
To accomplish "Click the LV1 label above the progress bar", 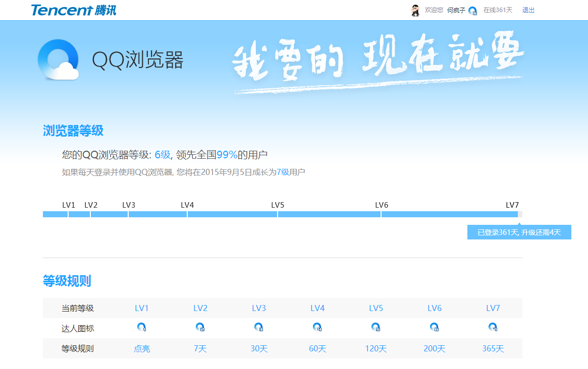I will tap(69, 205).
